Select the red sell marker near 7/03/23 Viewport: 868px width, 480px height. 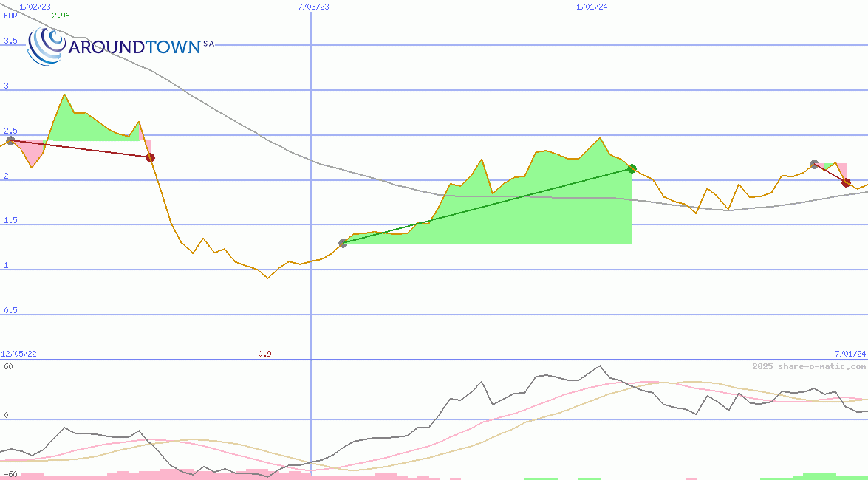[x=151, y=156]
